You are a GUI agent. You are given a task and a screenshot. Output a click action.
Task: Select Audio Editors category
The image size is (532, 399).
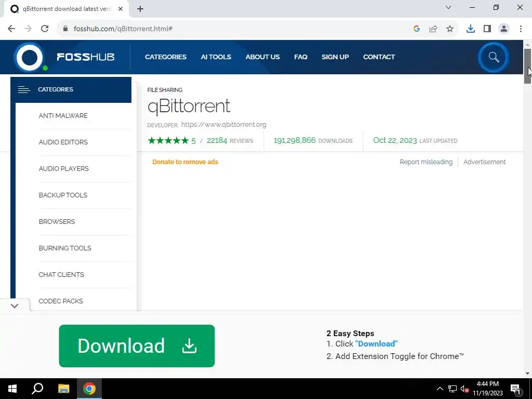[63, 142]
